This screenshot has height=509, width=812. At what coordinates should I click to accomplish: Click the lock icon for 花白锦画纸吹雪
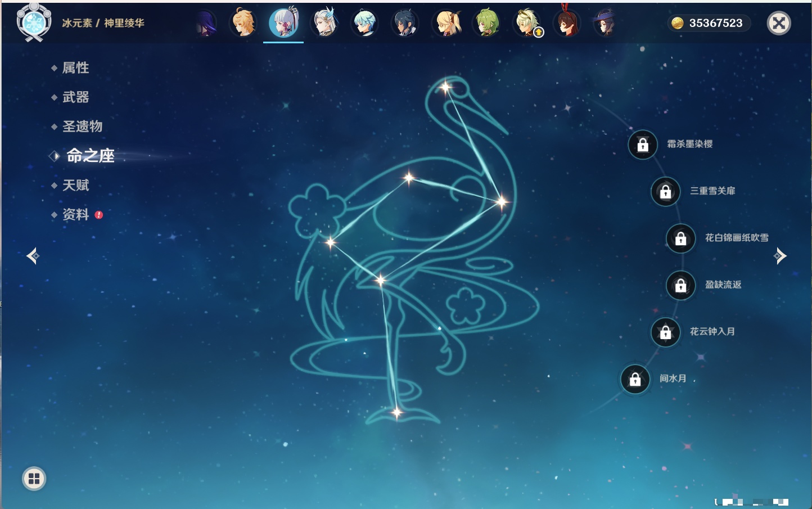pyautogui.click(x=680, y=238)
